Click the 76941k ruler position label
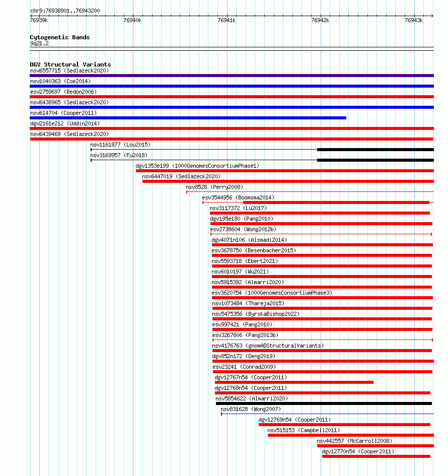The height and width of the screenshot is (476, 448). [227, 21]
